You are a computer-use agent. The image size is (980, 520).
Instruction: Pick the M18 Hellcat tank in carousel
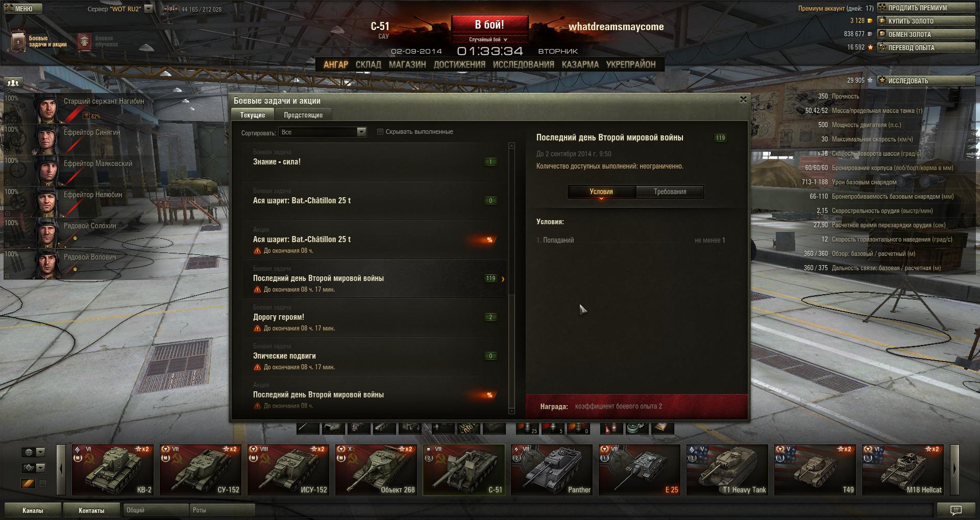tap(903, 469)
